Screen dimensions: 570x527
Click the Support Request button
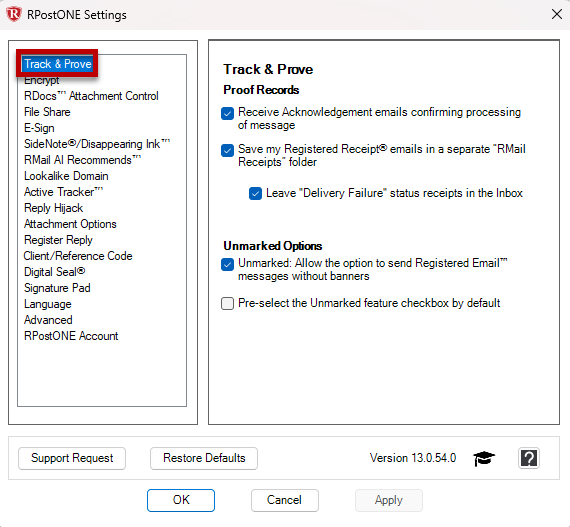click(72, 458)
